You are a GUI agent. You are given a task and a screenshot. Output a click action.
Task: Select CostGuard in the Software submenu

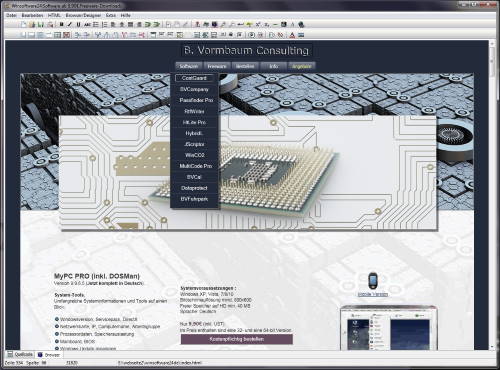tap(194, 78)
